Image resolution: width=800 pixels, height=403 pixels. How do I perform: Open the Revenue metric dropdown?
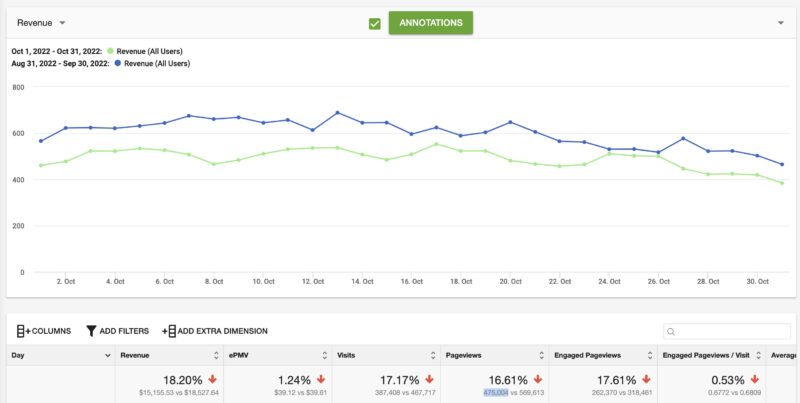click(x=41, y=22)
